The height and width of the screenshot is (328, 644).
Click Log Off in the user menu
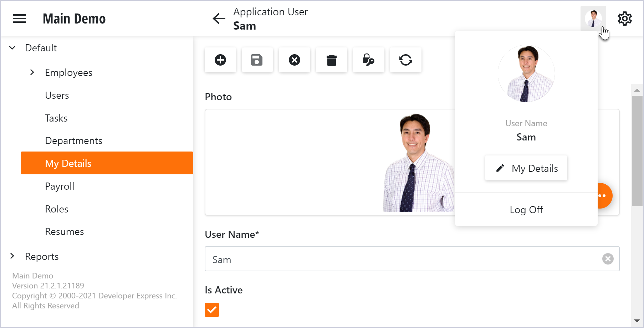(526, 210)
